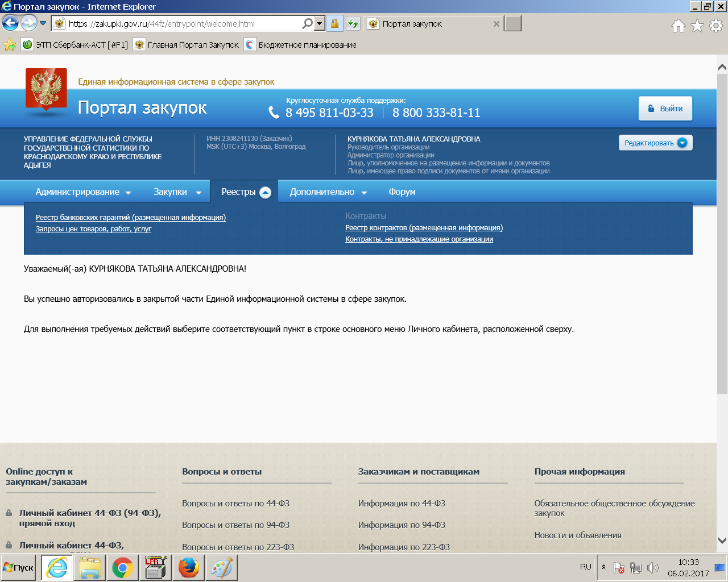The width and height of the screenshot is (728, 582).
Task: Collapse the Реестры menu
Action: tap(245, 192)
